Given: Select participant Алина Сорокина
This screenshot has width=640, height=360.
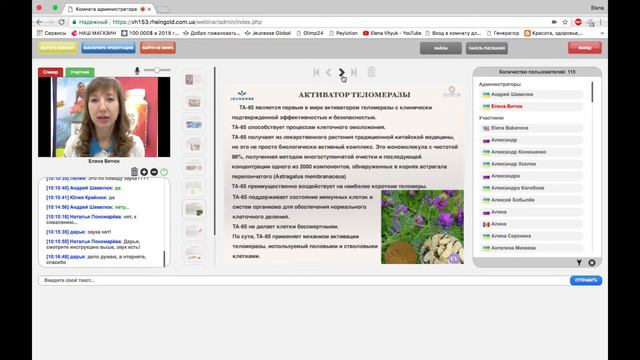Looking at the screenshot, I should pyautogui.click(x=531, y=236).
